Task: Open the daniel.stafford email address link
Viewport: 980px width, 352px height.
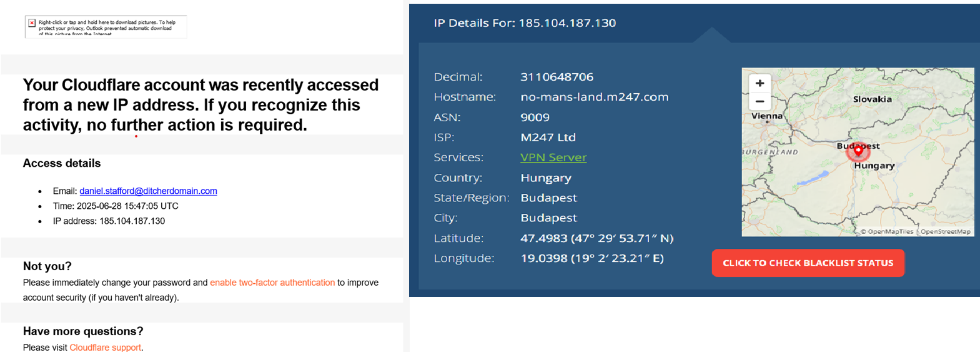Action: 148,191
